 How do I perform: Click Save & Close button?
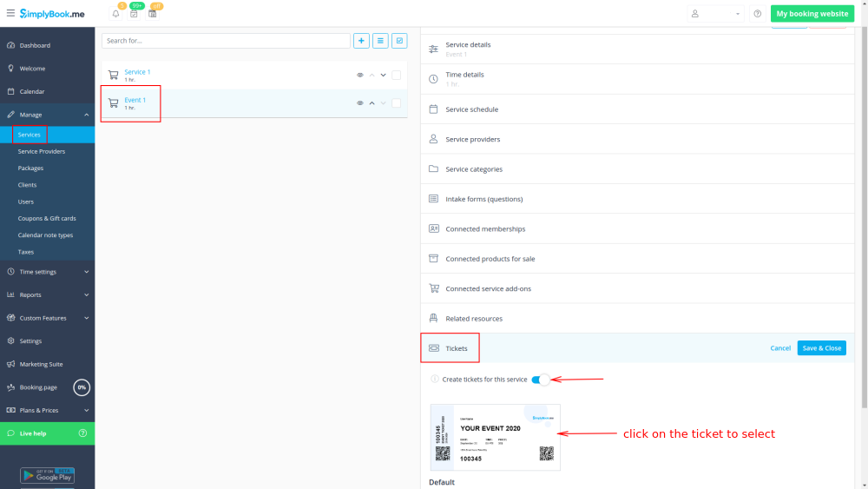(x=821, y=348)
